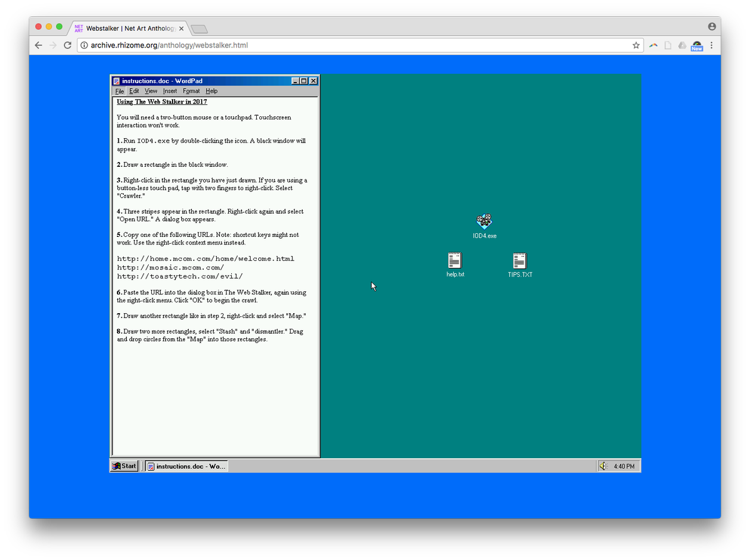Click the URL http://mosaic.mcom.com/
Screen dimensions: 750x560
[171, 267]
